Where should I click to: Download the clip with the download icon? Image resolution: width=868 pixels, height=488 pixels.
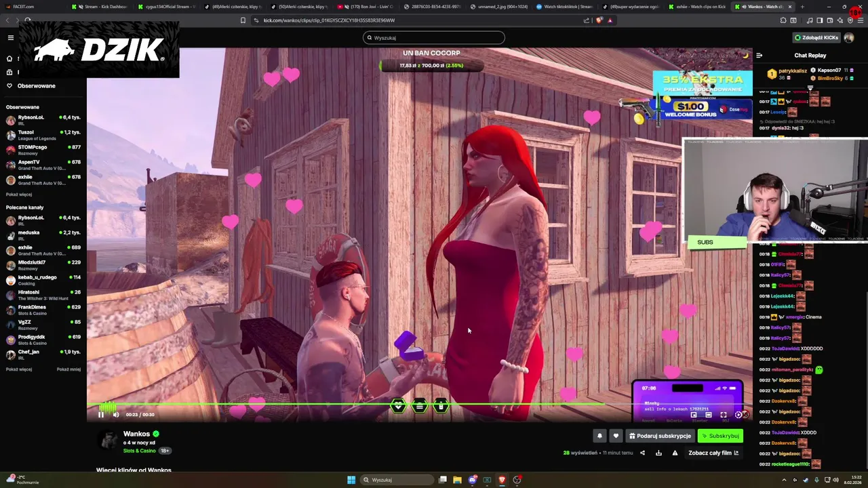[x=658, y=453]
